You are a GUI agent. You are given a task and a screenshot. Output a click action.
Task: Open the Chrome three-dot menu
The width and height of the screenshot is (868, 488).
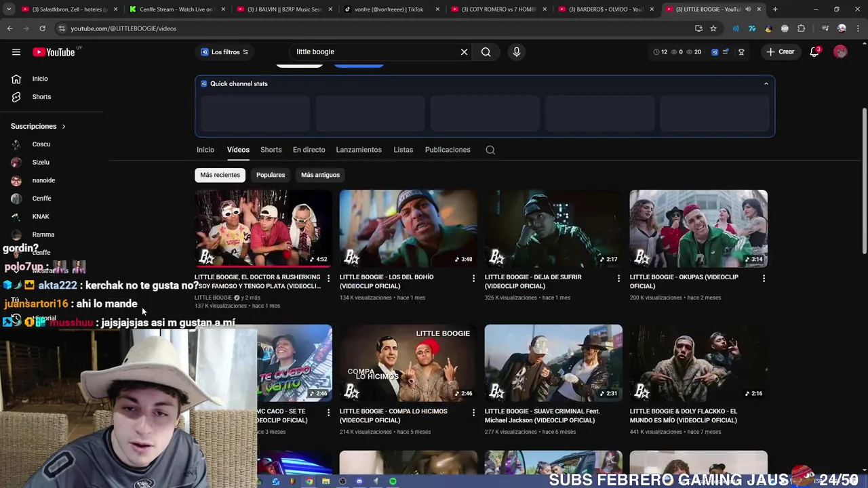[x=857, y=28]
